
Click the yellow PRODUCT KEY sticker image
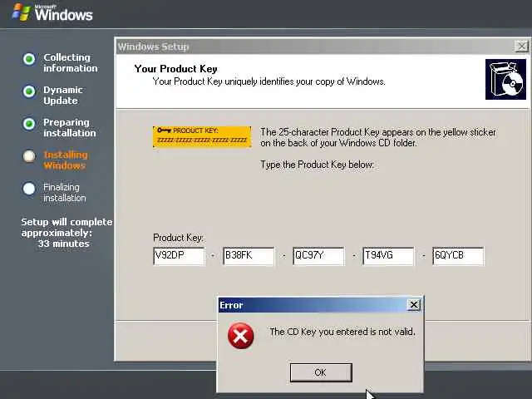202,136
